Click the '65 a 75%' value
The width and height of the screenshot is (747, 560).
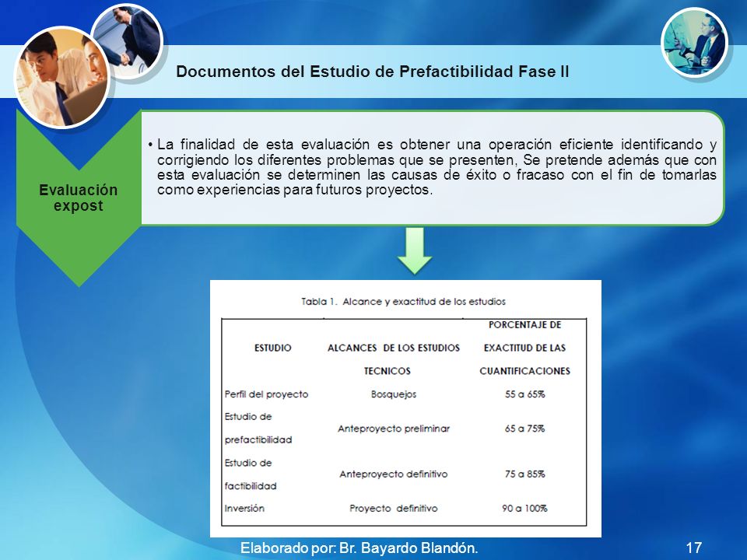[x=524, y=429]
